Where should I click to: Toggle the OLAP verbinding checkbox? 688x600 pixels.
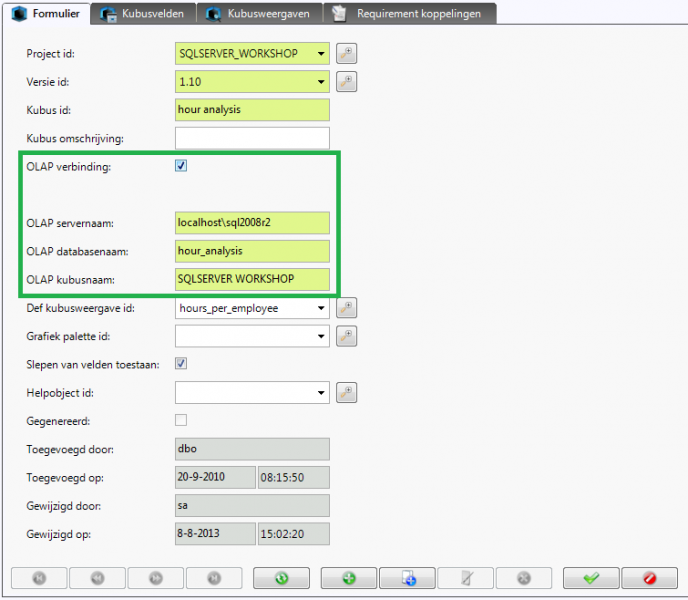(181, 165)
